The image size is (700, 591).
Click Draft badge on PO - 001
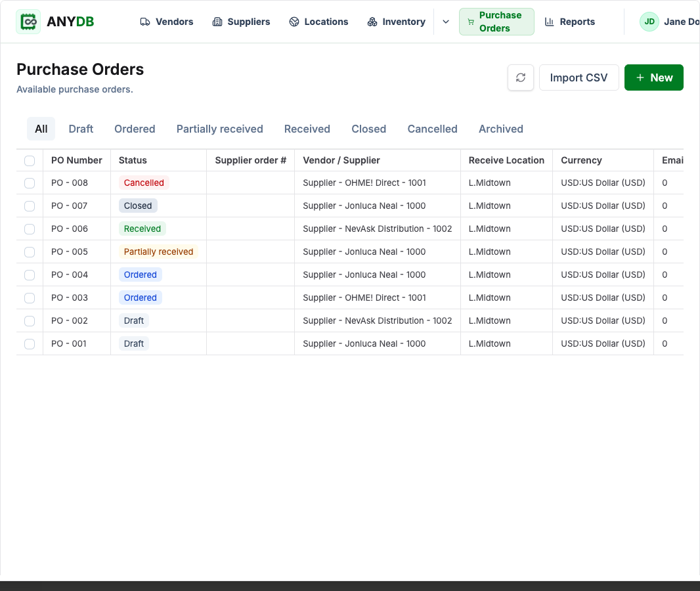134,343
